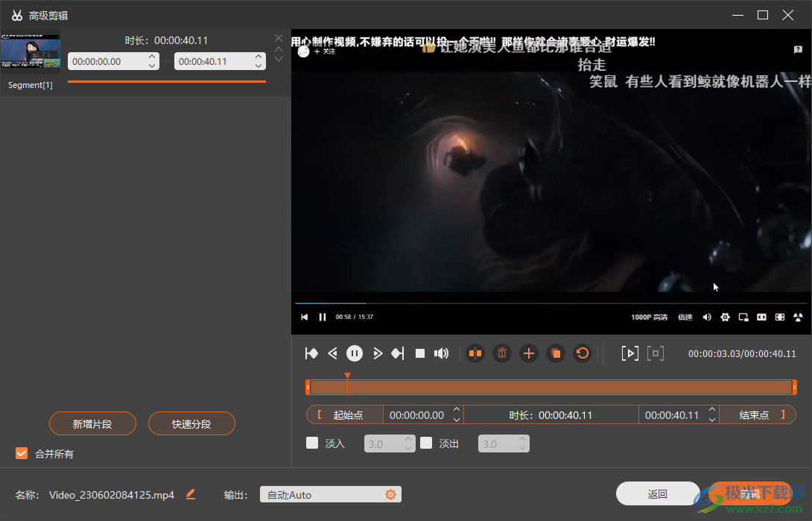Open output settings gear icon
The width and height of the screenshot is (812, 521).
coord(390,495)
